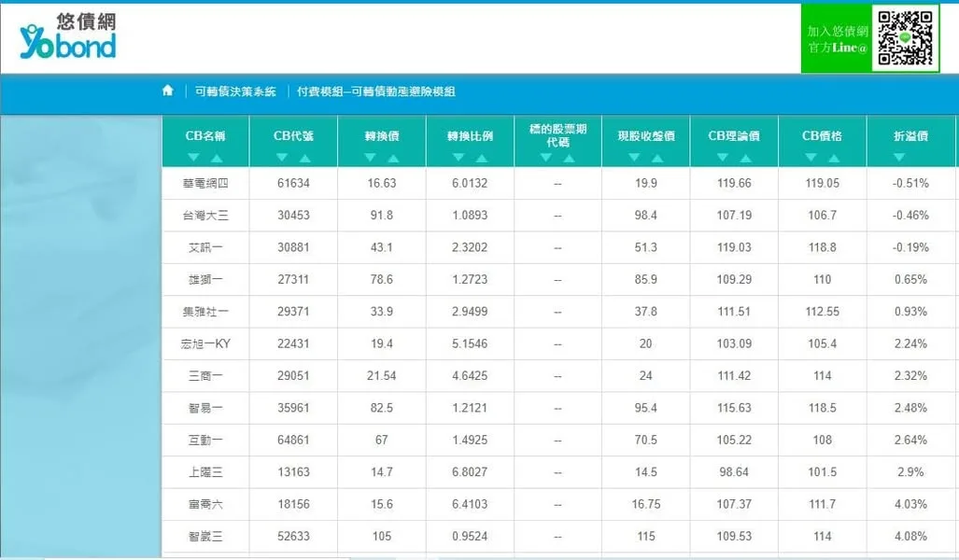
Task: Select the 台灣大三 bond name cell
Action: pyautogui.click(x=205, y=216)
